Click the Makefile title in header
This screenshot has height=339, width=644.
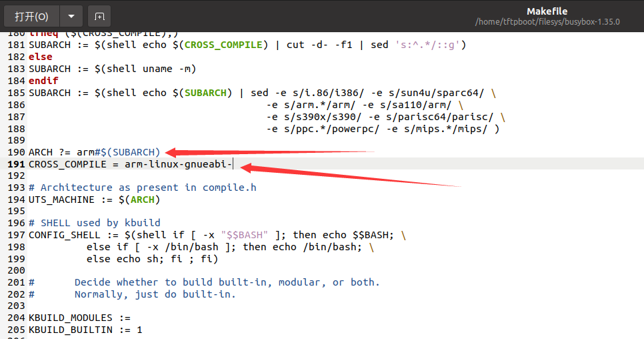[x=547, y=11]
